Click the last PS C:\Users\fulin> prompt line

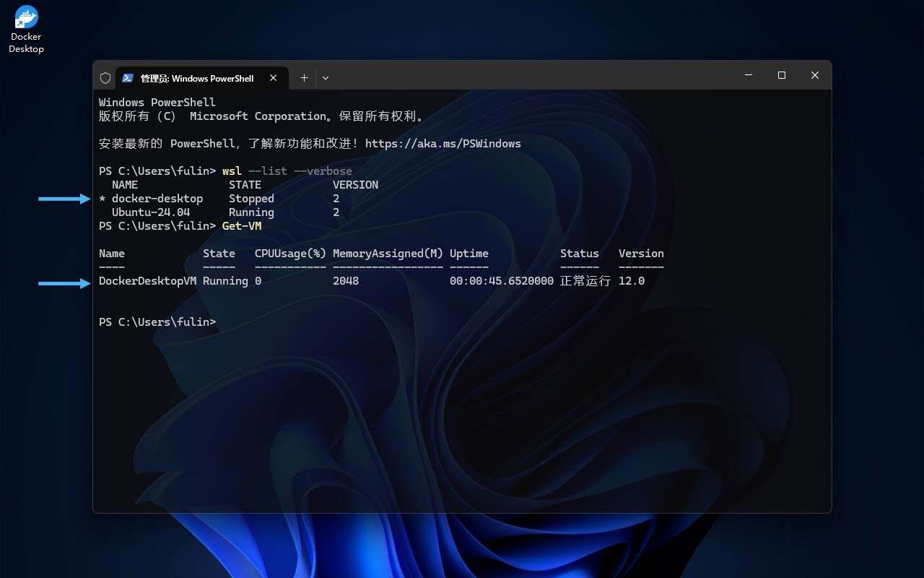tap(157, 322)
